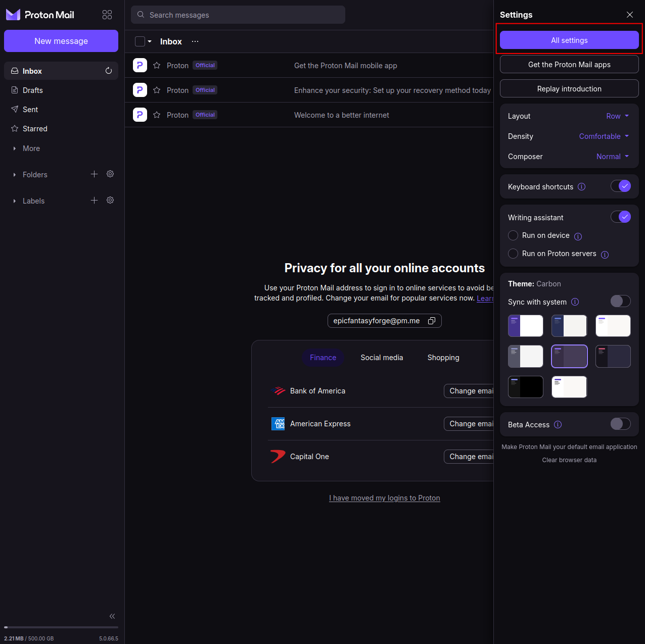Expand the Folders tree

(14, 175)
